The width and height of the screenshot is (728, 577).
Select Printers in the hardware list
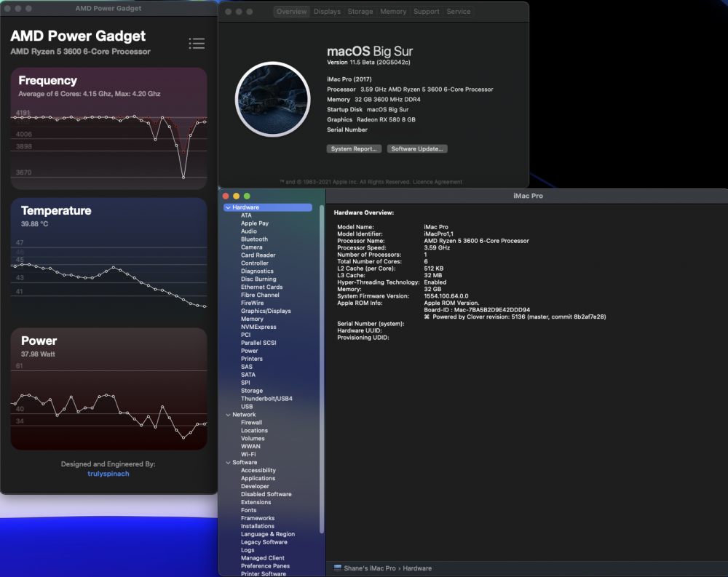(252, 359)
